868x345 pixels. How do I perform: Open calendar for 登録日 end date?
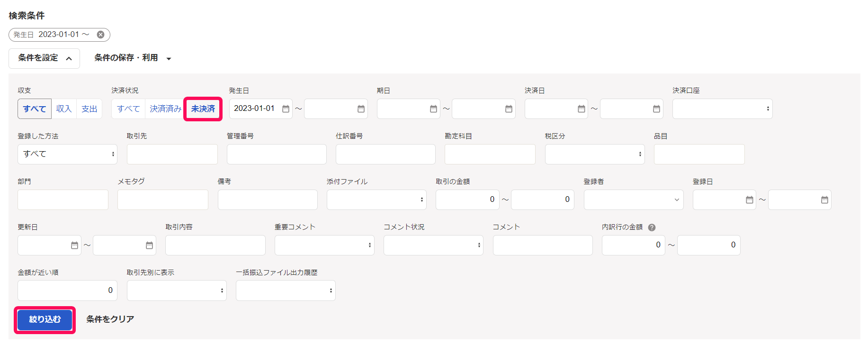[824, 200]
